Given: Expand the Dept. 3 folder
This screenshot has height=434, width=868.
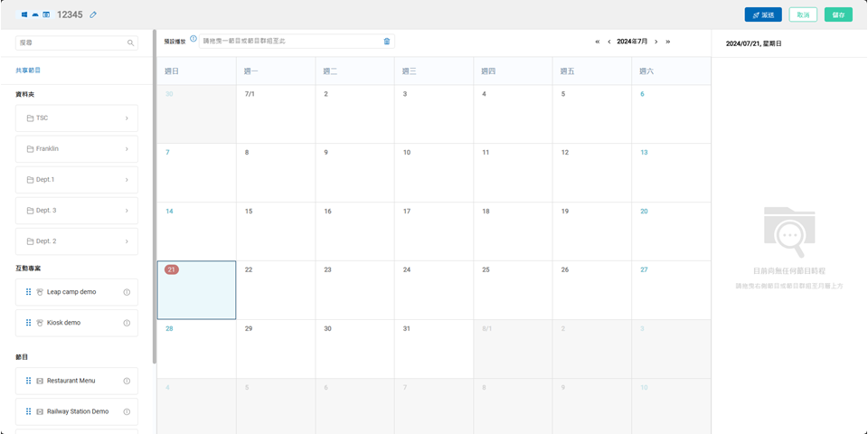Looking at the screenshot, I should point(127,211).
